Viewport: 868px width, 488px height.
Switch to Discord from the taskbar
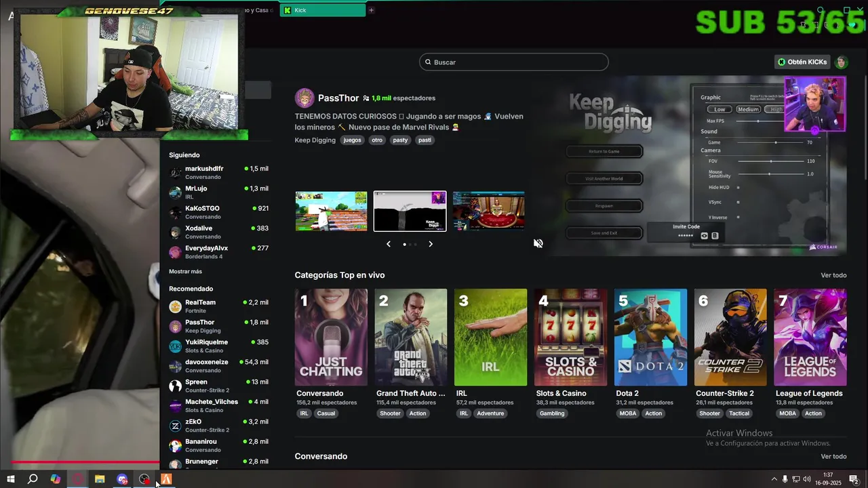pyautogui.click(x=122, y=479)
